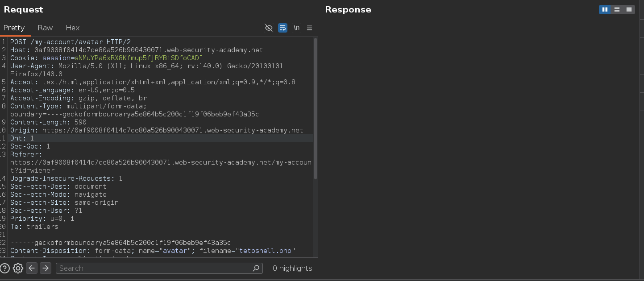Go to next search match arrow

(x=46, y=268)
